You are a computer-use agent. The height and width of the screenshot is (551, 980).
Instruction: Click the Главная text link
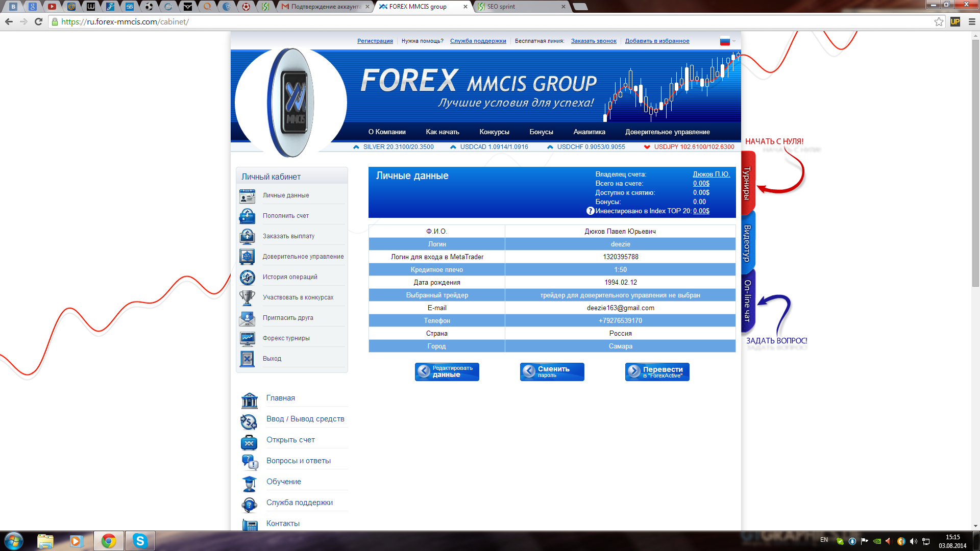click(x=280, y=398)
